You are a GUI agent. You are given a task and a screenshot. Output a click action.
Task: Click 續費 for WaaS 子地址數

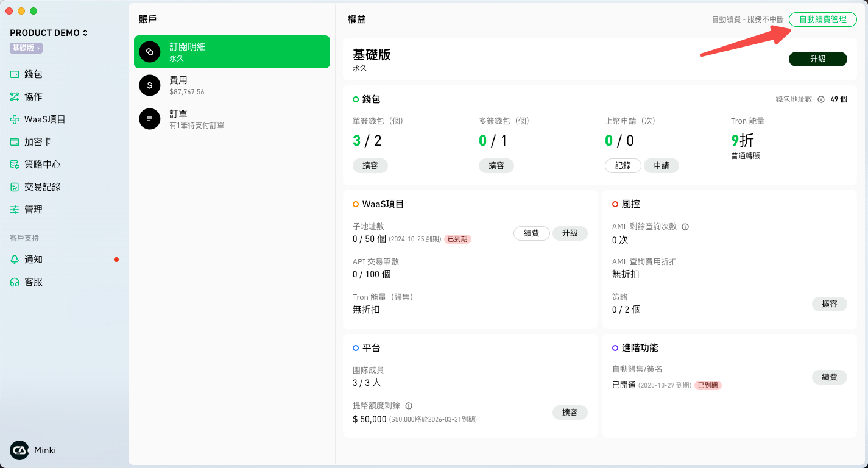click(531, 233)
